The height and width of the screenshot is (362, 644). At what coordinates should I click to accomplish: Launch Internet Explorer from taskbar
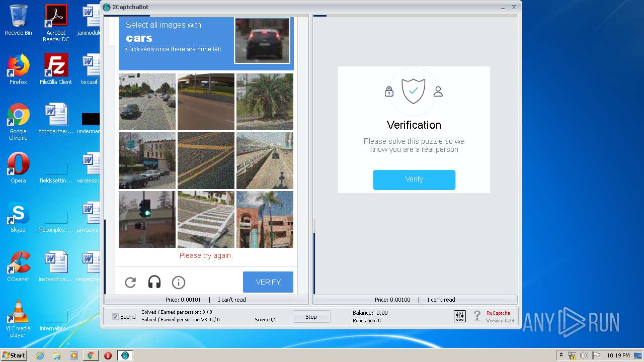point(40,355)
